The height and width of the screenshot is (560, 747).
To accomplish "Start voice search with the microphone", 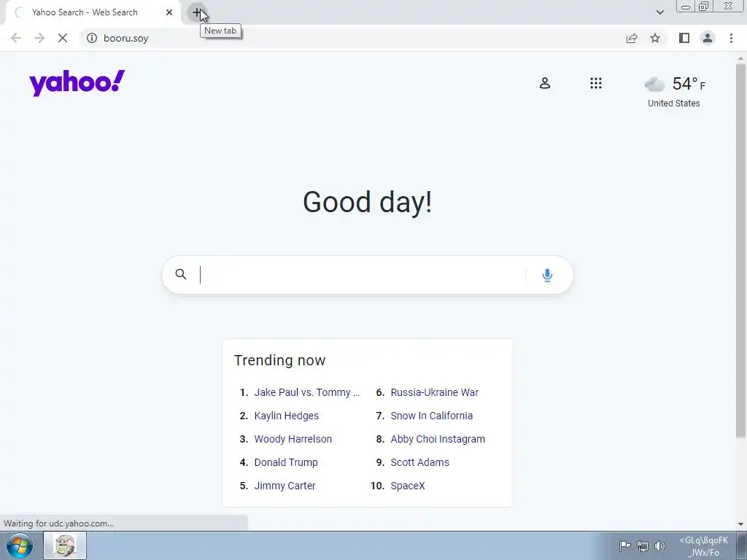I will 547,275.
